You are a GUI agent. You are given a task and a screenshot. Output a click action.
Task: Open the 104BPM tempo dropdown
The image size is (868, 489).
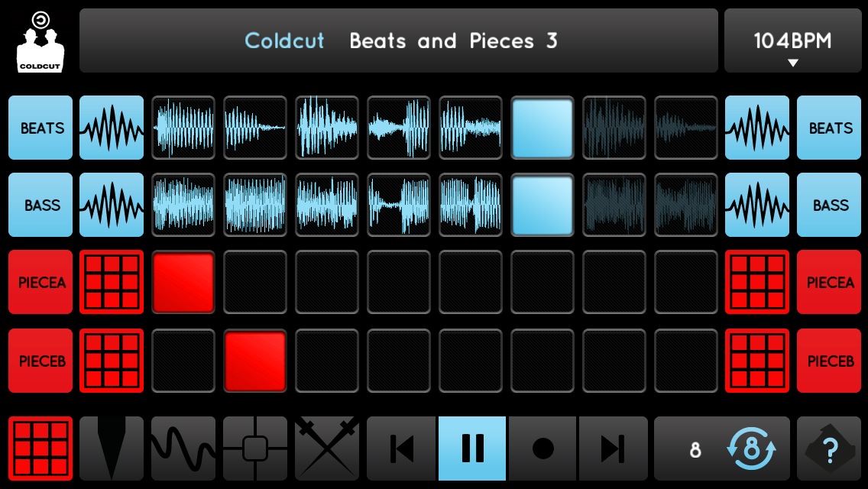coord(792,41)
